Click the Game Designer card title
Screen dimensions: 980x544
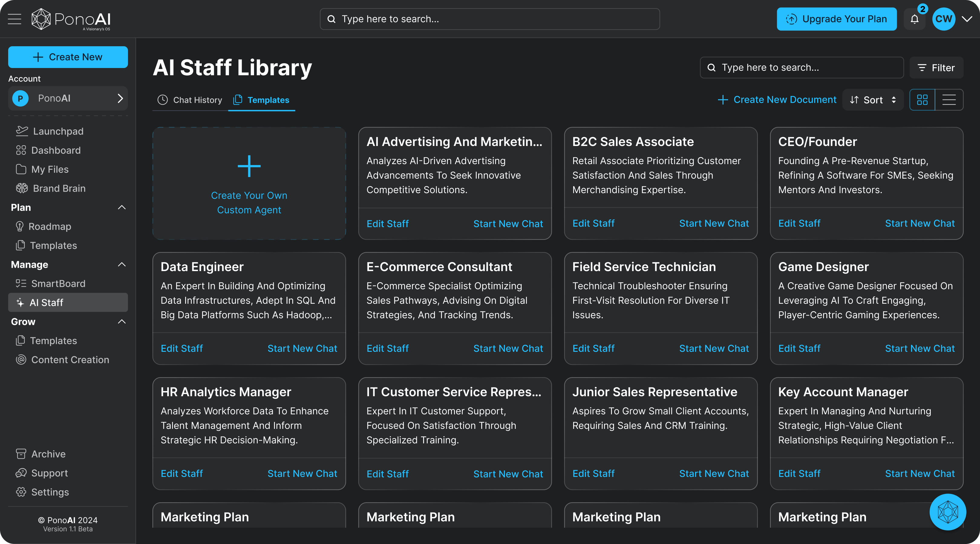[823, 267]
